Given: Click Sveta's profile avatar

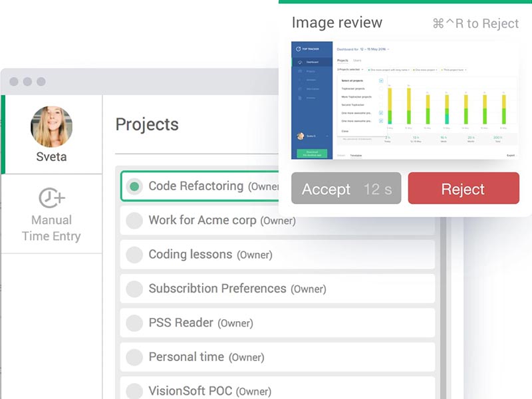Looking at the screenshot, I should 51,126.
